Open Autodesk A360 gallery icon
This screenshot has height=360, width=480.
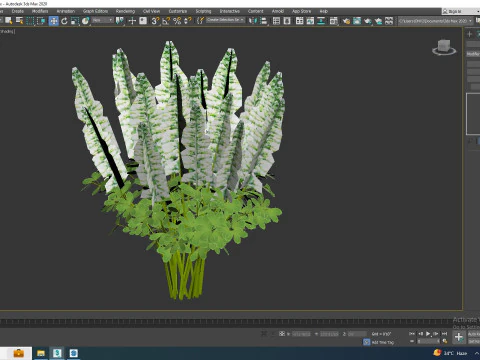click(389, 21)
